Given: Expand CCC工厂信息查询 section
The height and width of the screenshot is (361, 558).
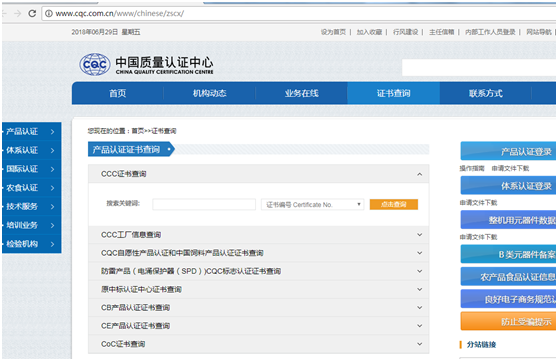Looking at the screenshot, I should tap(258, 235).
